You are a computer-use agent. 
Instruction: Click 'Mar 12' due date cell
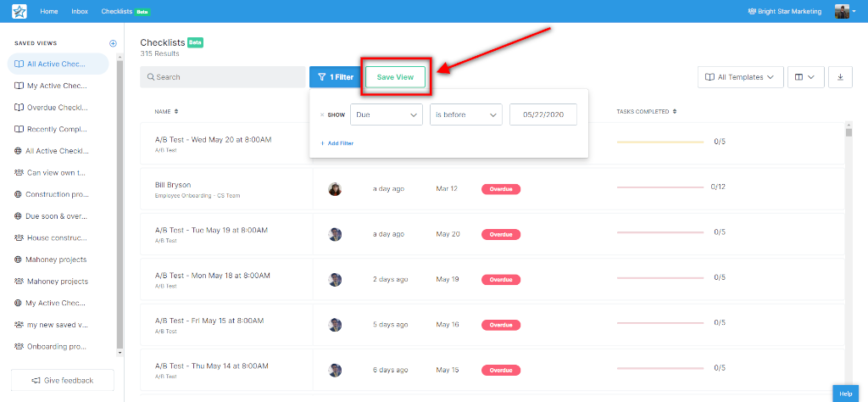(447, 189)
